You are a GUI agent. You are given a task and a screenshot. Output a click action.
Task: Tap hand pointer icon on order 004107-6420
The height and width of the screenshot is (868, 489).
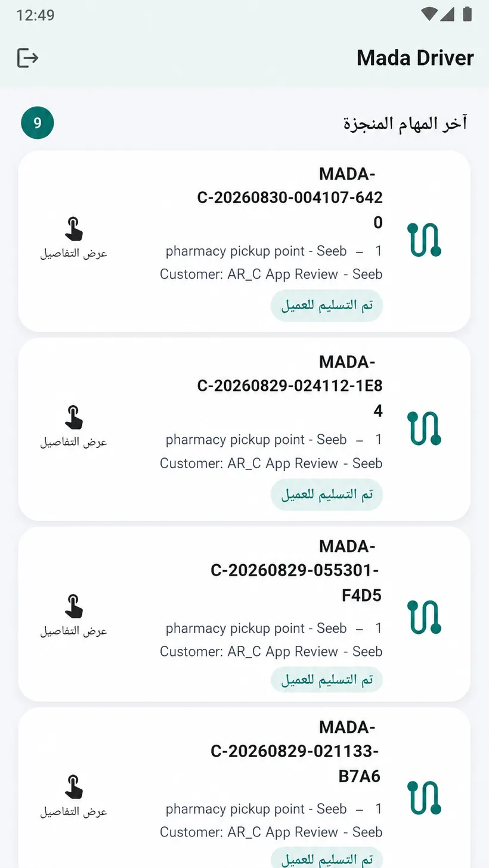[74, 229]
